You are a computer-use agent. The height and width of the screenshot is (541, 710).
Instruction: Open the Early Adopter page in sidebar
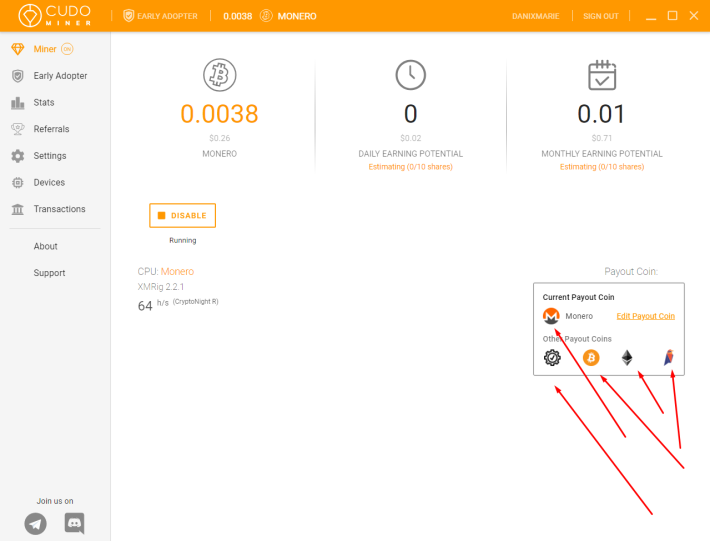pyautogui.click(x=60, y=76)
